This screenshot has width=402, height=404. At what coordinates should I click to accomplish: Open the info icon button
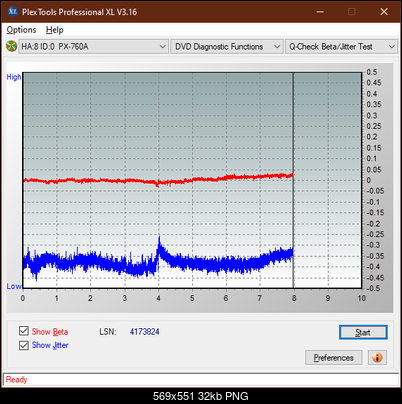pyautogui.click(x=377, y=358)
